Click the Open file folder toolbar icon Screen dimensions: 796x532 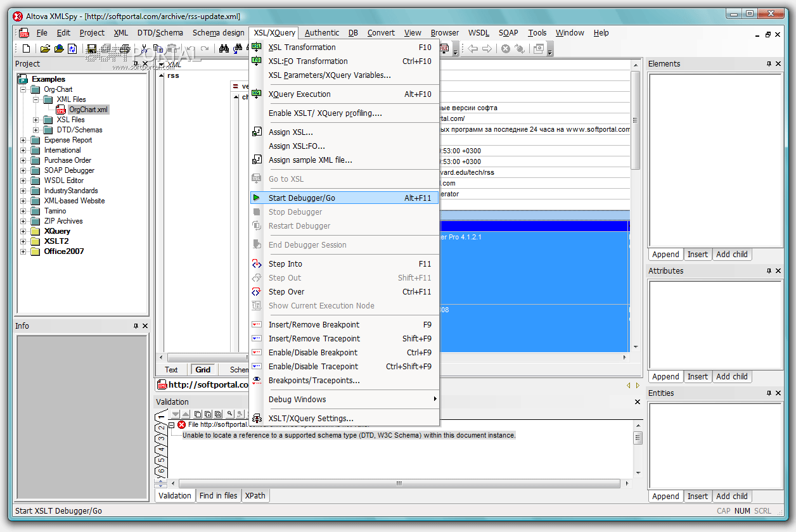pos(45,48)
